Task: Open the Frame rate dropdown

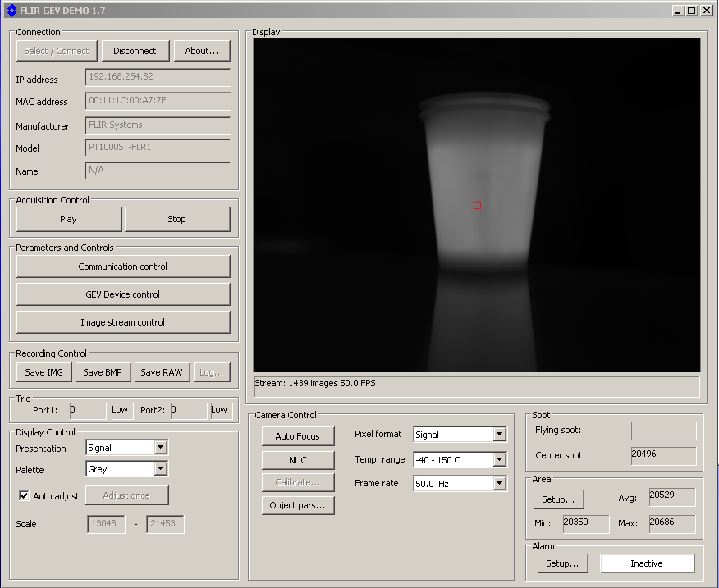Action: (x=499, y=483)
